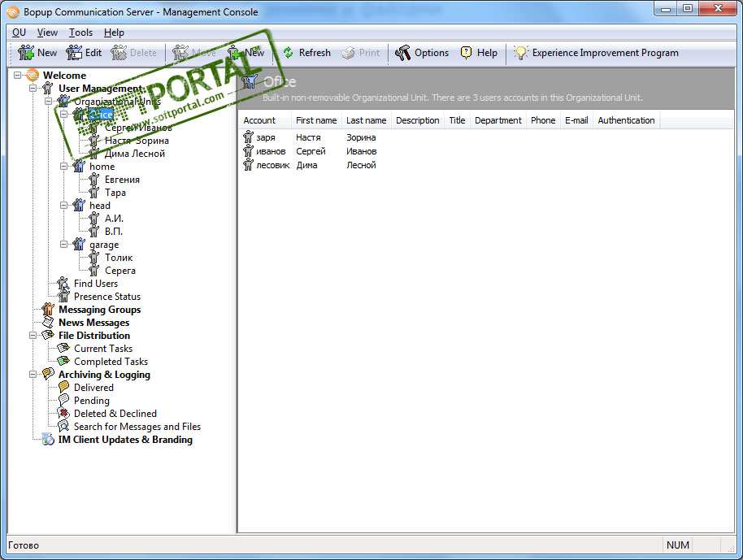This screenshot has width=743, height=560.
Task: Click the Refresh toolbar icon
Action: click(288, 53)
